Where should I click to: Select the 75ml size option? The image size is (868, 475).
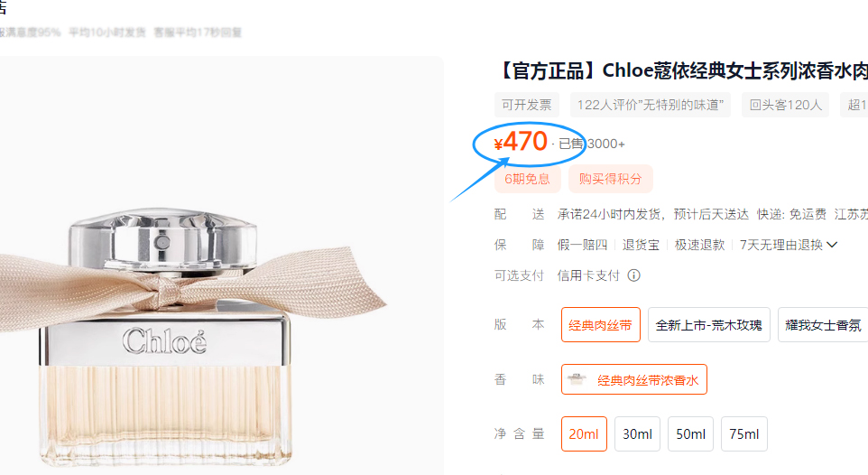[744, 434]
